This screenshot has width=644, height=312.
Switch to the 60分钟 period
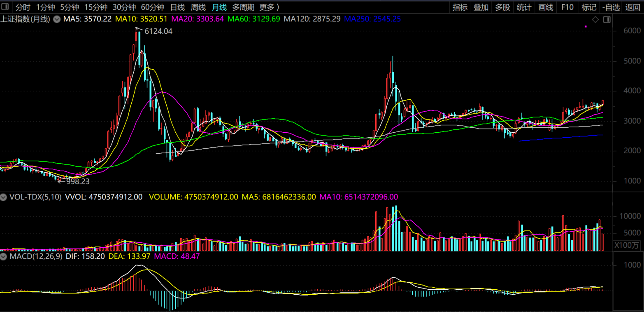click(152, 7)
